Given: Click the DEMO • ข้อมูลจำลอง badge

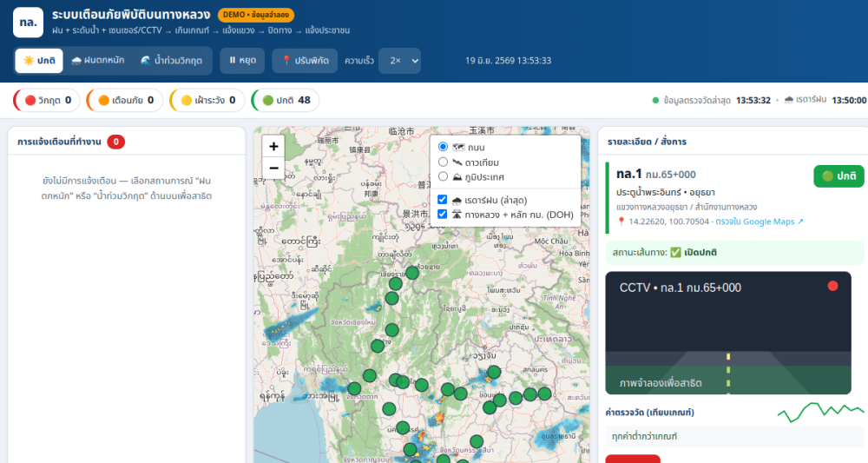Looking at the screenshot, I should click(x=256, y=15).
